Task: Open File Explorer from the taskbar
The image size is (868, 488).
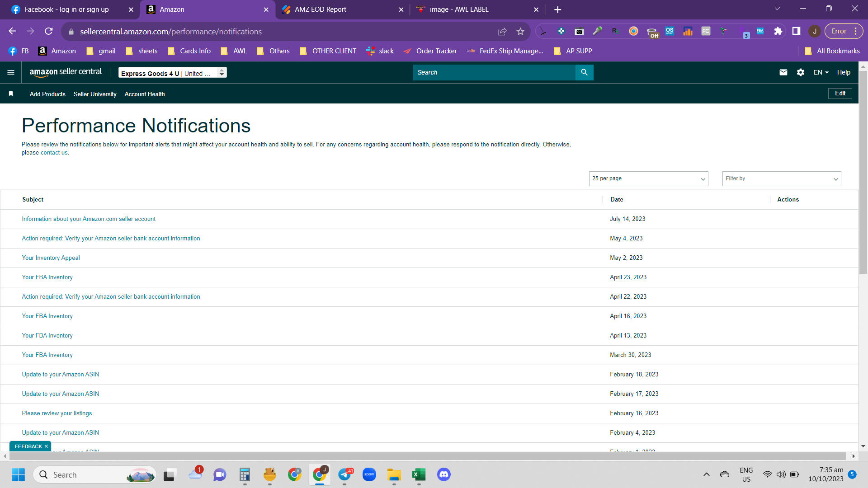Action: pyautogui.click(x=394, y=474)
